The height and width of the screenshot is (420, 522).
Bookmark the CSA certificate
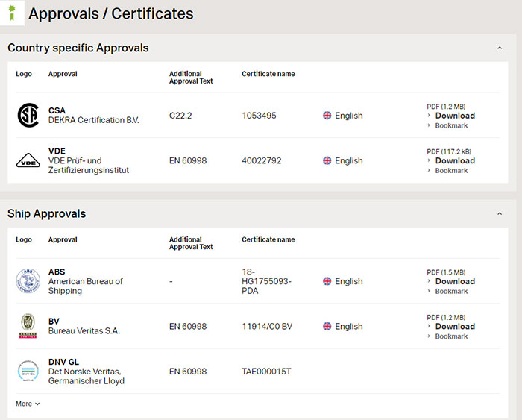451,125
